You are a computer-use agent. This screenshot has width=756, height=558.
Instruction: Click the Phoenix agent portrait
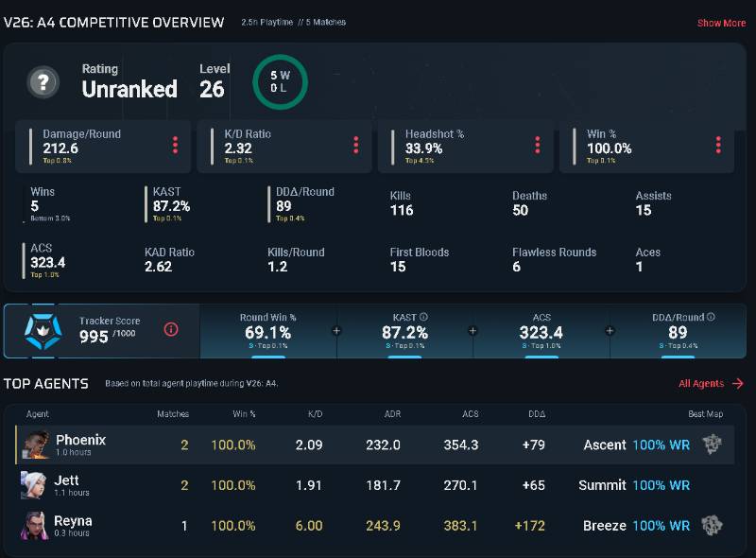[36, 445]
